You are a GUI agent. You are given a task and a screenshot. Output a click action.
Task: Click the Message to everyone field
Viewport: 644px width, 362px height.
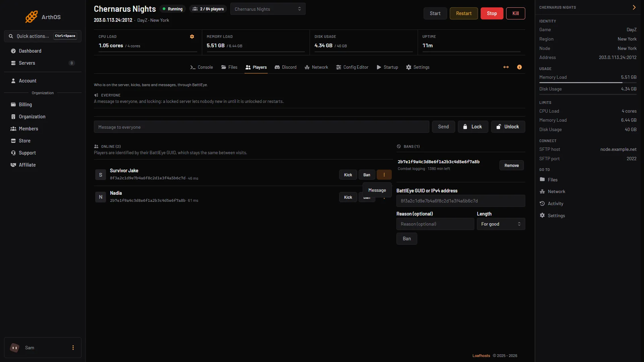pyautogui.click(x=261, y=127)
